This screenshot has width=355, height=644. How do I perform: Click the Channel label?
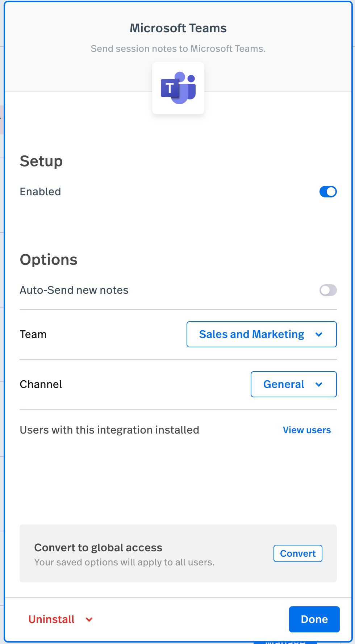[x=41, y=384]
